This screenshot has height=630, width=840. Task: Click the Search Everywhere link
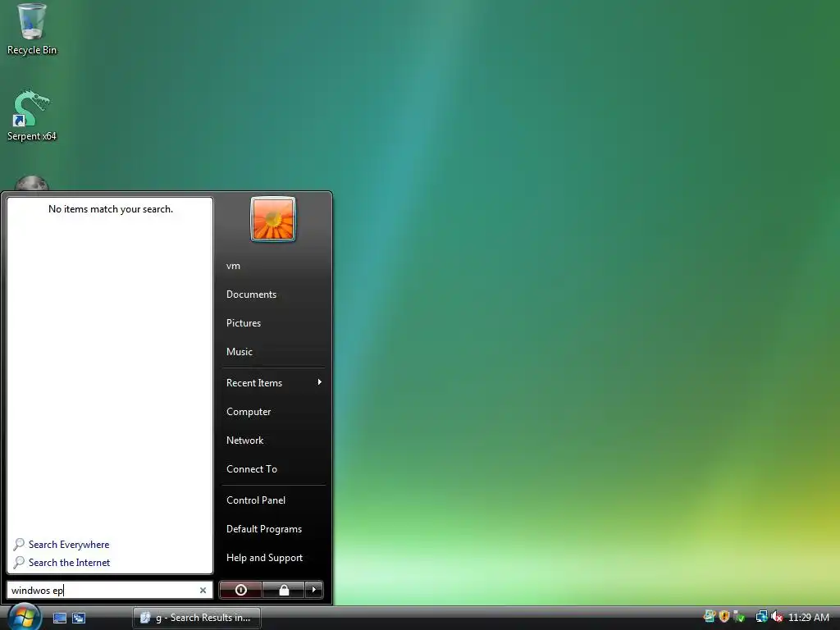[x=69, y=545]
